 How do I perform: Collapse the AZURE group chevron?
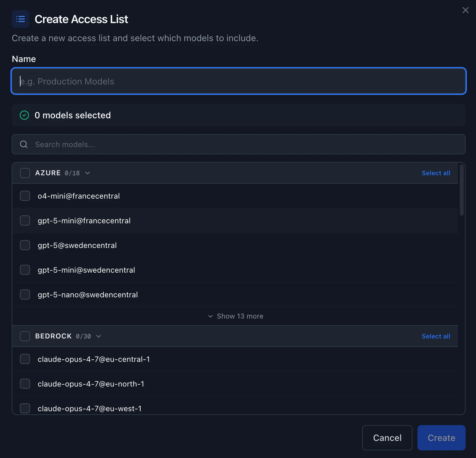pos(88,173)
